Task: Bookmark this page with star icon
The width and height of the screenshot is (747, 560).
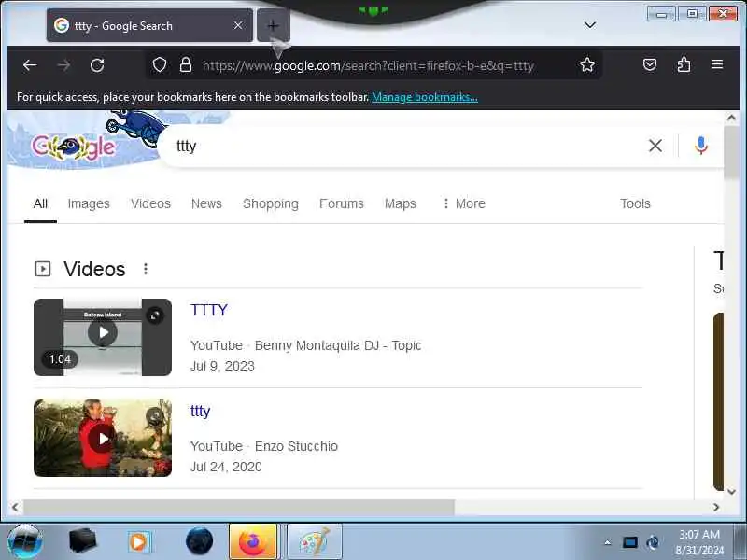Action: pyautogui.click(x=587, y=64)
